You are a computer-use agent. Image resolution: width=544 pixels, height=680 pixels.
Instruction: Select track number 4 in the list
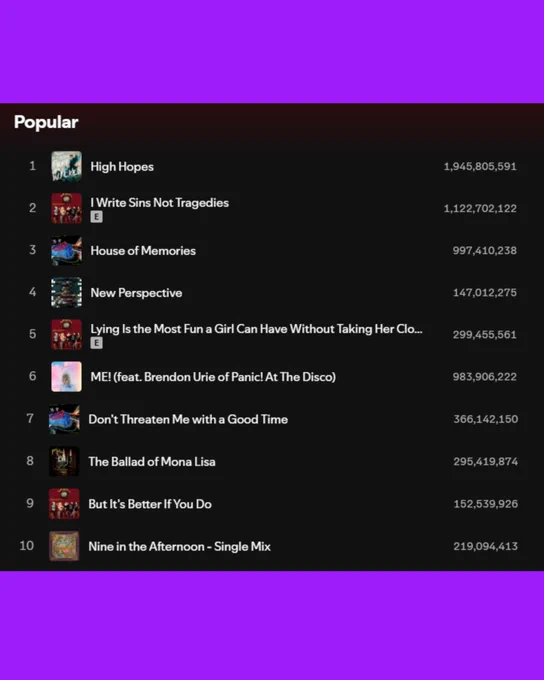pos(33,292)
